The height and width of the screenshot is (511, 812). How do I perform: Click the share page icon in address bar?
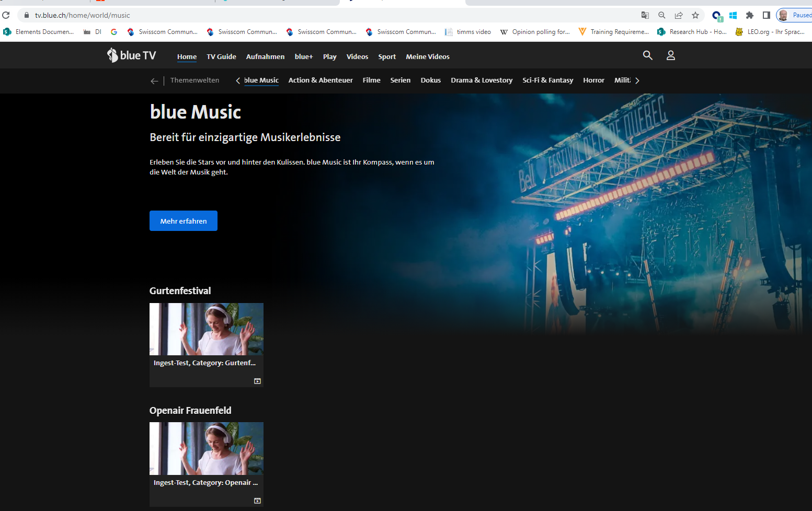678,15
